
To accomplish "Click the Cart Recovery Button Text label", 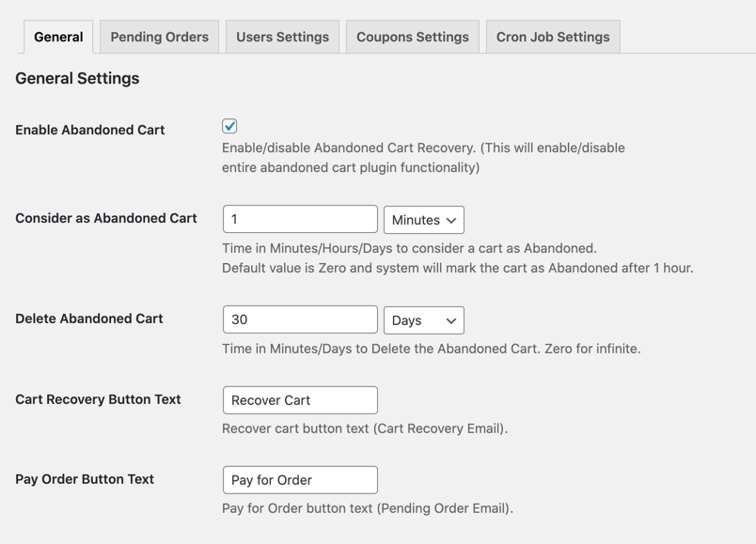I will click(98, 399).
